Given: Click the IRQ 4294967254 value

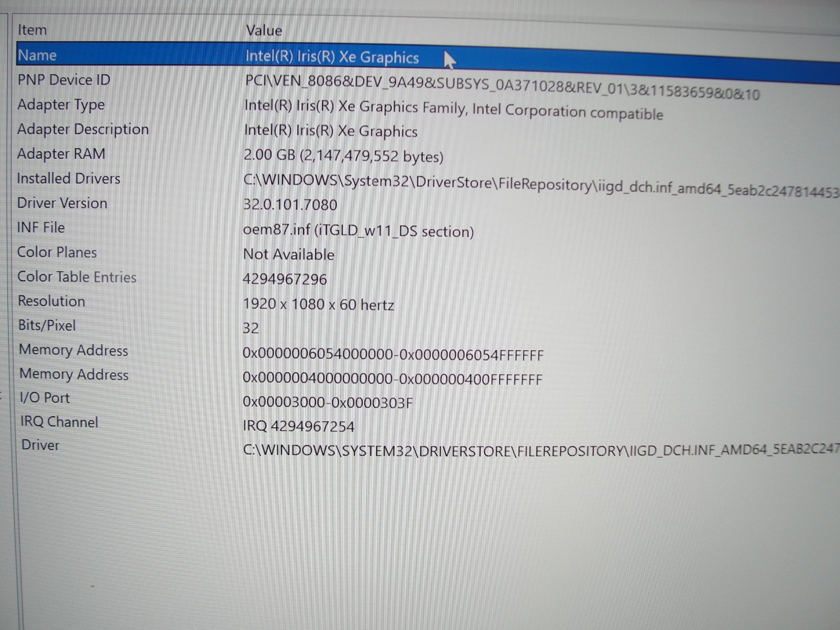Looking at the screenshot, I should [299, 426].
